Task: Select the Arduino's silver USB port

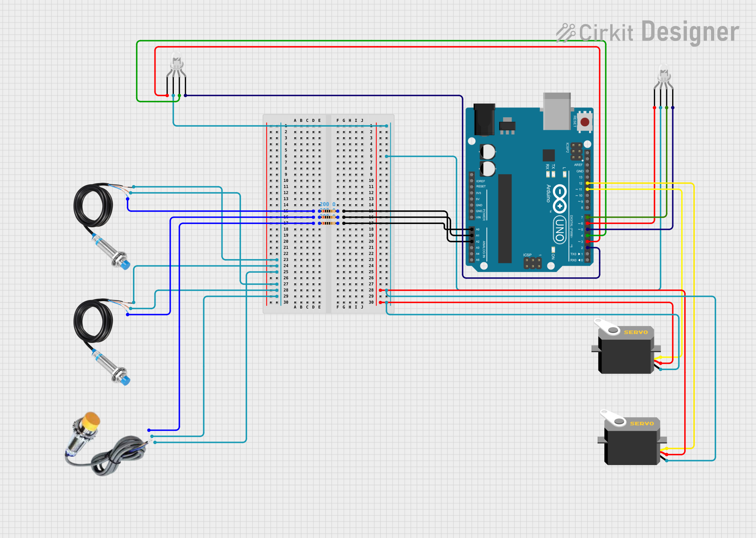Action: click(x=557, y=111)
